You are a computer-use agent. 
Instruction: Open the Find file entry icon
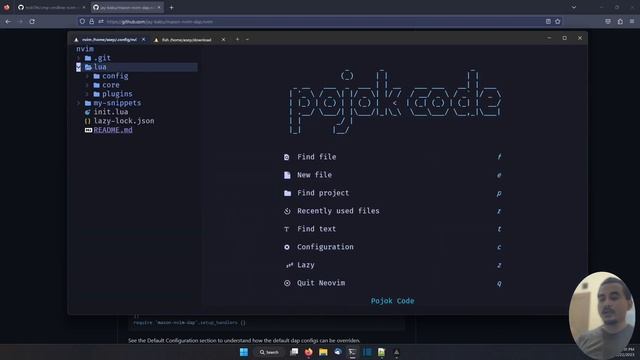287,157
